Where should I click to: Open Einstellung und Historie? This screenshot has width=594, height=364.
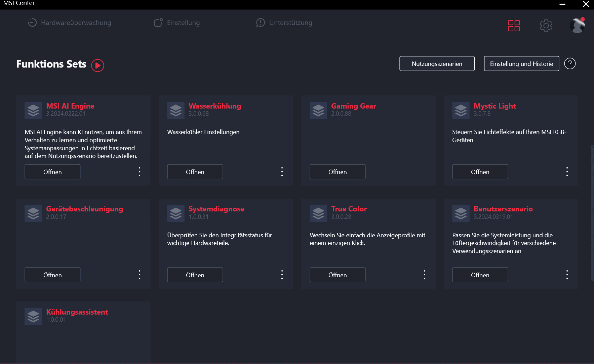tap(521, 64)
